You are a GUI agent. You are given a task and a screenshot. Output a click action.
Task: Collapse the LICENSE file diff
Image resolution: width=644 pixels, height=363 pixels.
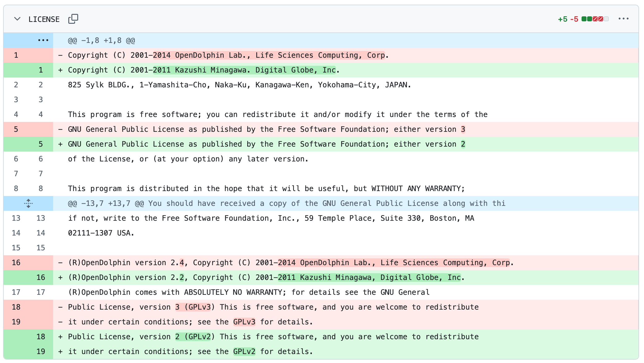pyautogui.click(x=17, y=19)
